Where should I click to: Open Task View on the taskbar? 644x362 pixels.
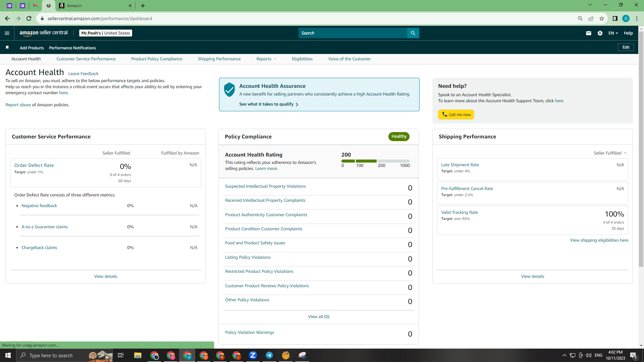[121, 355]
